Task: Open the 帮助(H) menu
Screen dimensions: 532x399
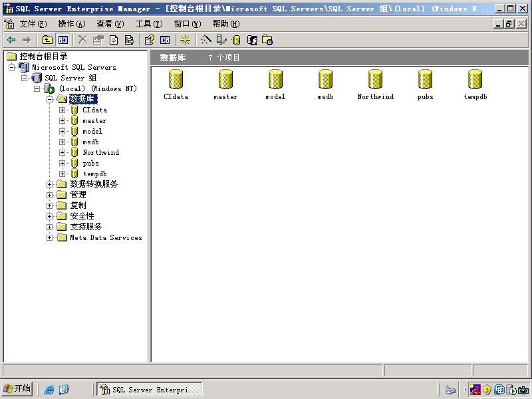Action: (x=226, y=24)
